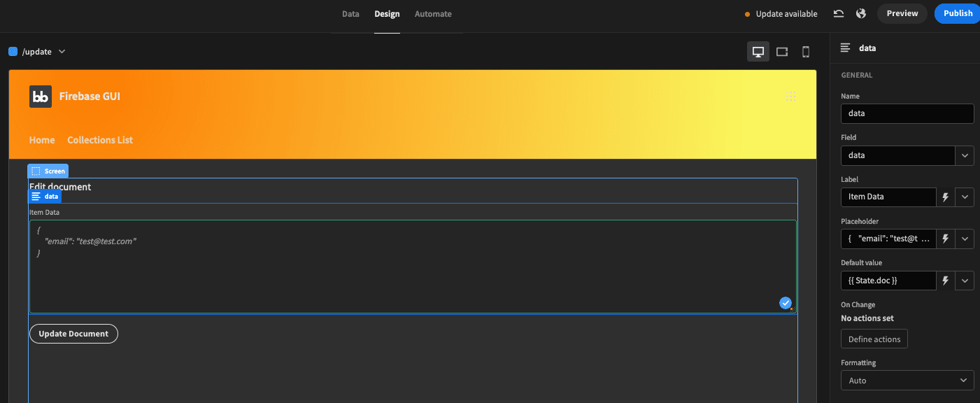Switch to mobile phone preview icon
This screenshot has width=980, height=403.
click(805, 52)
